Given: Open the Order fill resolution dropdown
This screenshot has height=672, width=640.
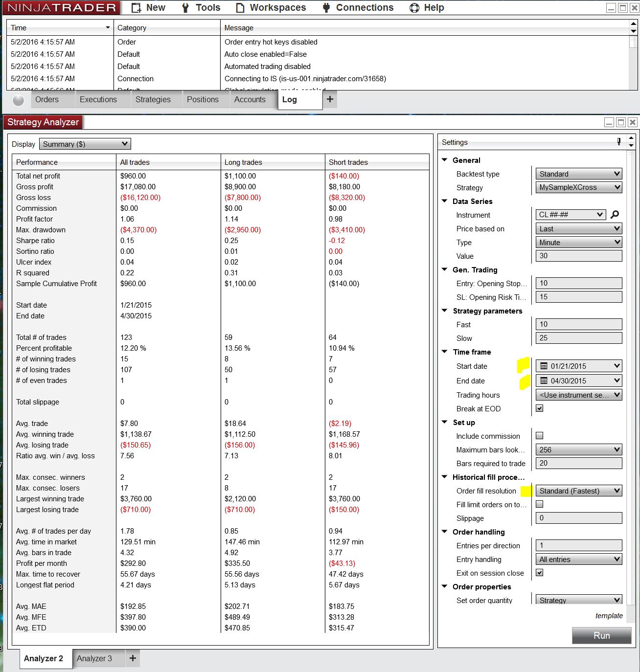Looking at the screenshot, I should [x=579, y=491].
